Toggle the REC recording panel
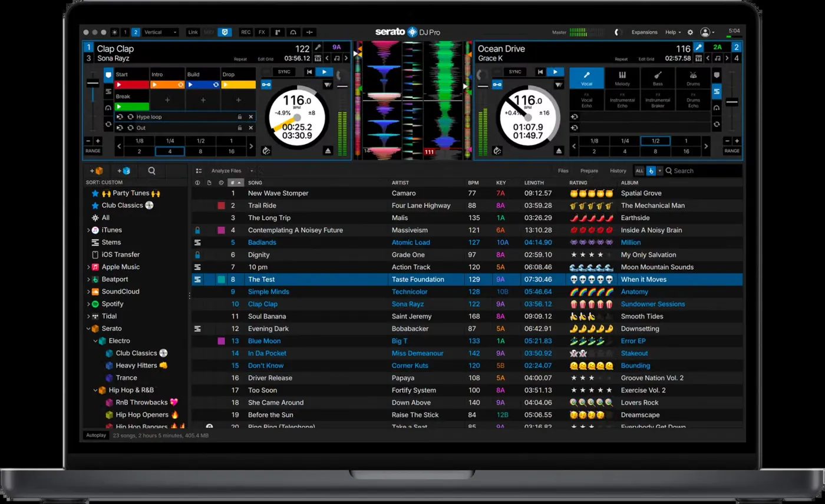825x504 pixels. click(246, 32)
